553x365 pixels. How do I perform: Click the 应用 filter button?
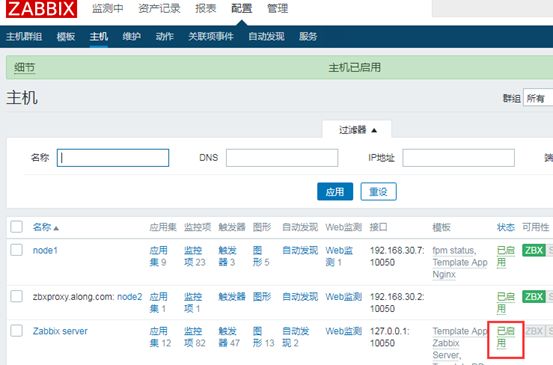[x=335, y=191]
